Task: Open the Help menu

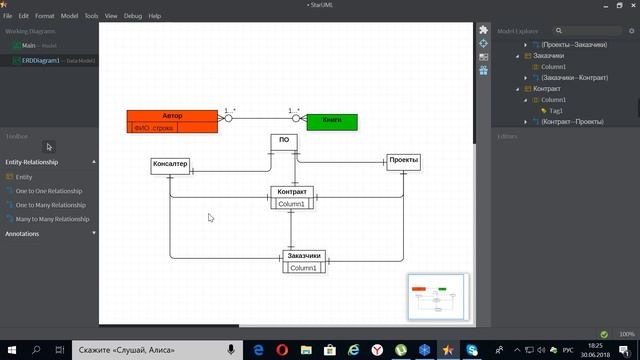Action: [155, 16]
